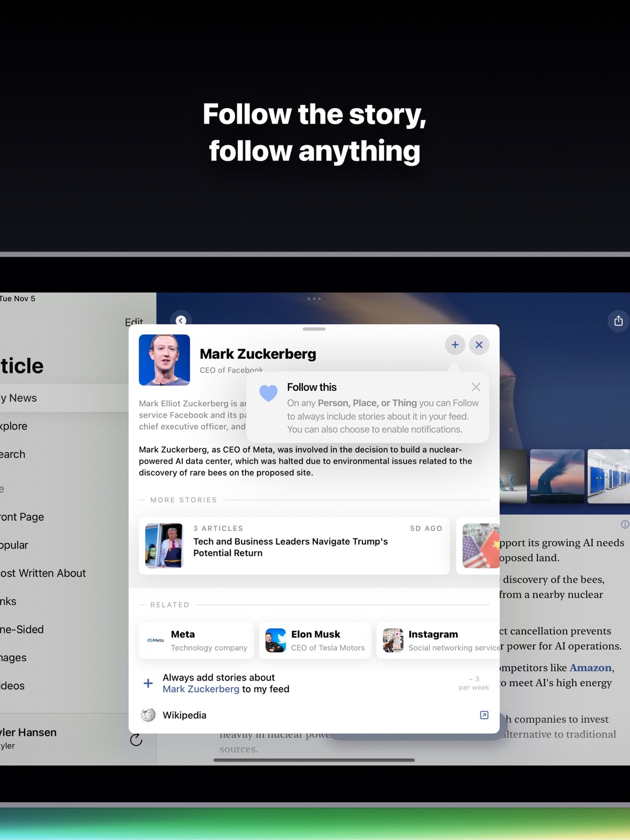Select My News in the sidebar

click(64, 398)
